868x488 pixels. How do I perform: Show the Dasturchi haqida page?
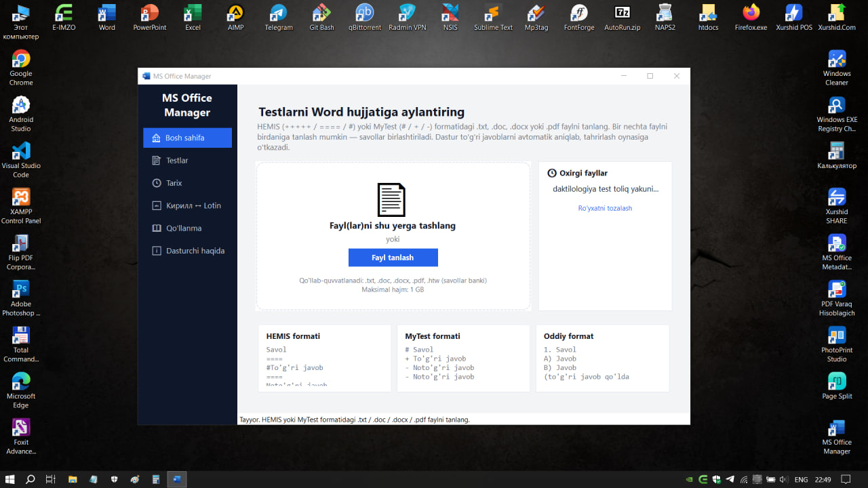[x=187, y=251]
